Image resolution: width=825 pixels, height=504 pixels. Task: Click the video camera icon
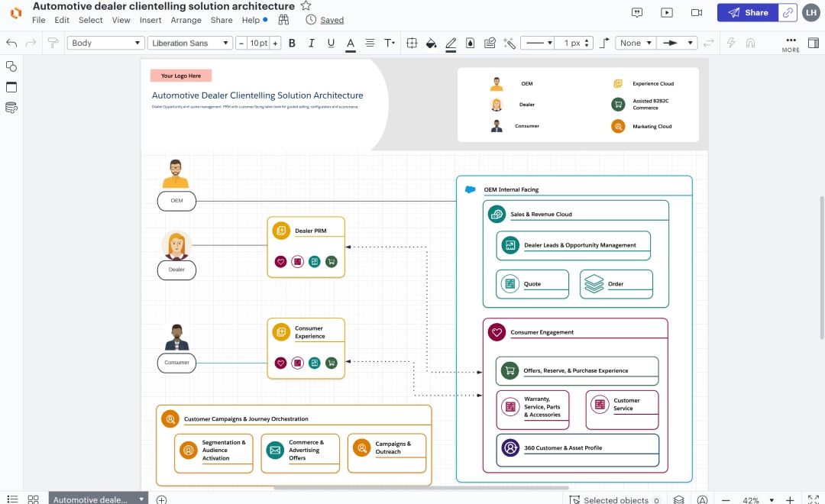point(696,12)
